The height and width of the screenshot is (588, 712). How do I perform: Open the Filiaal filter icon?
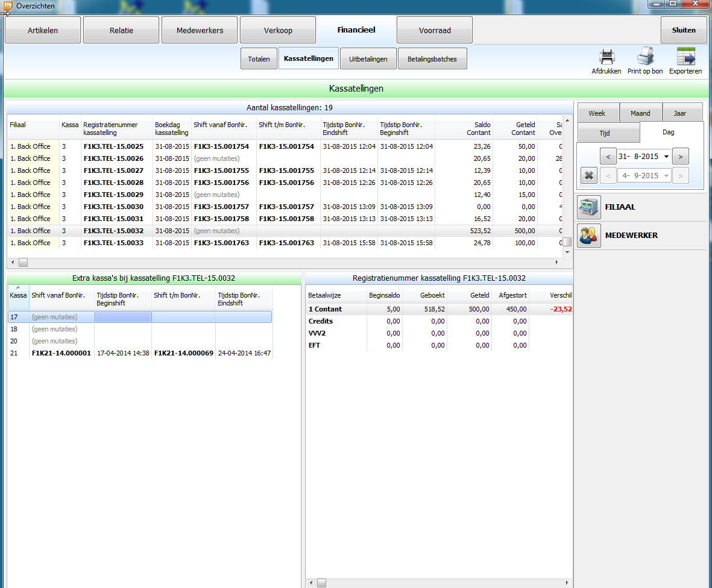tap(589, 207)
